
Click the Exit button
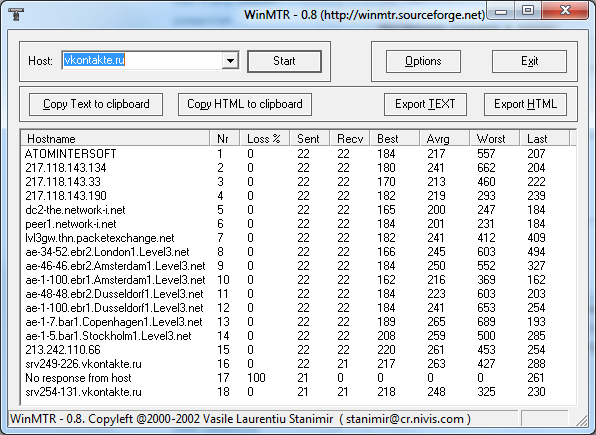click(x=529, y=61)
